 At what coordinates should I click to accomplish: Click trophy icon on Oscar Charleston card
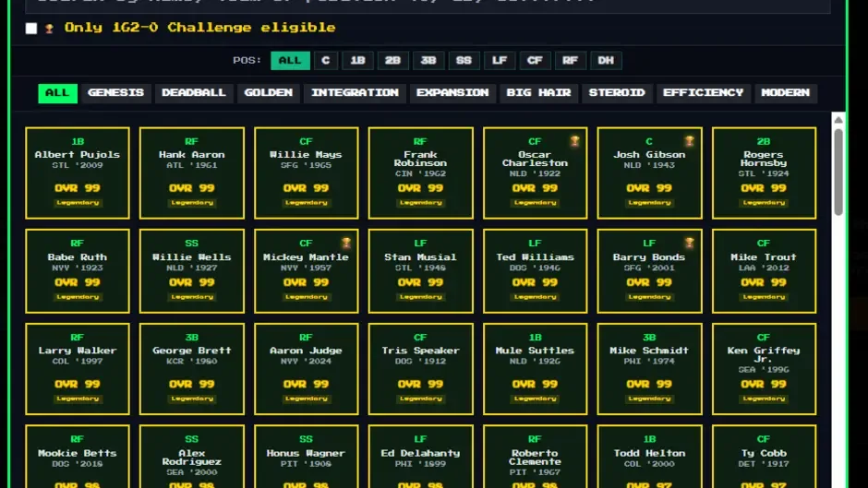[x=574, y=141]
